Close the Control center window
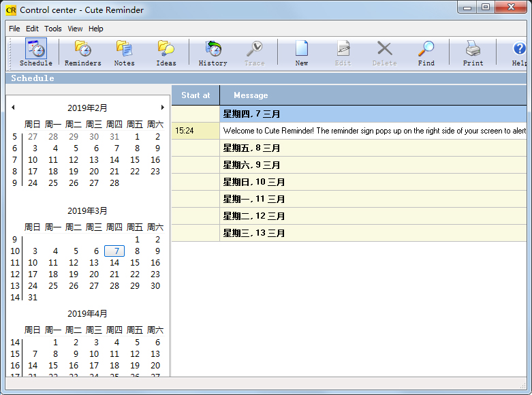532x395 pixels. point(511,7)
